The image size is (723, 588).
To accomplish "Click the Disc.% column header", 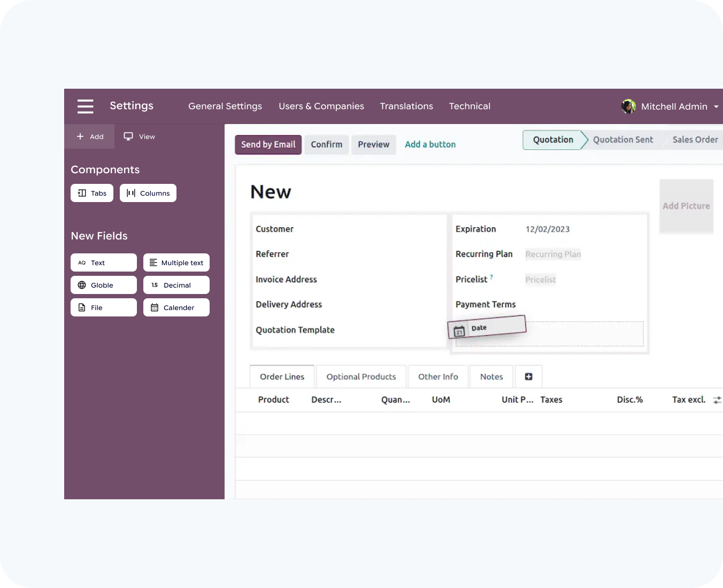I will [x=630, y=399].
